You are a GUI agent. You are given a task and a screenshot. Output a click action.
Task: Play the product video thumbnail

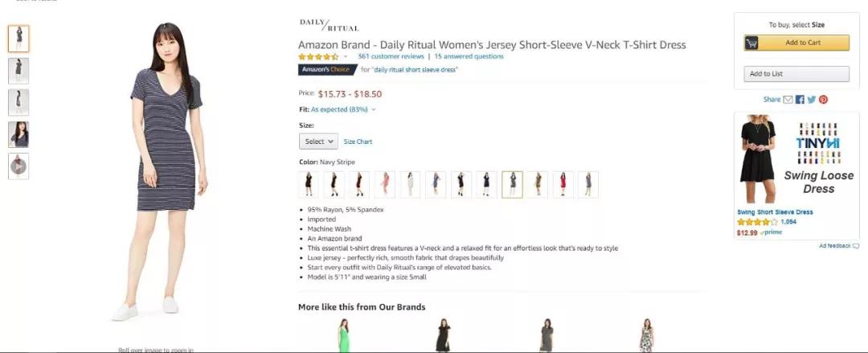click(x=18, y=166)
